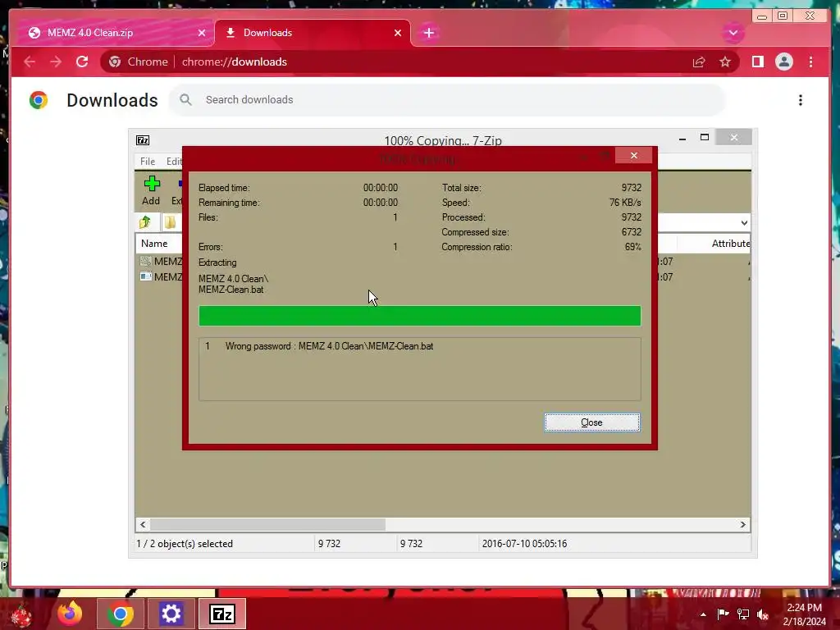
Task: Click the green extraction progress bar
Action: pos(419,316)
